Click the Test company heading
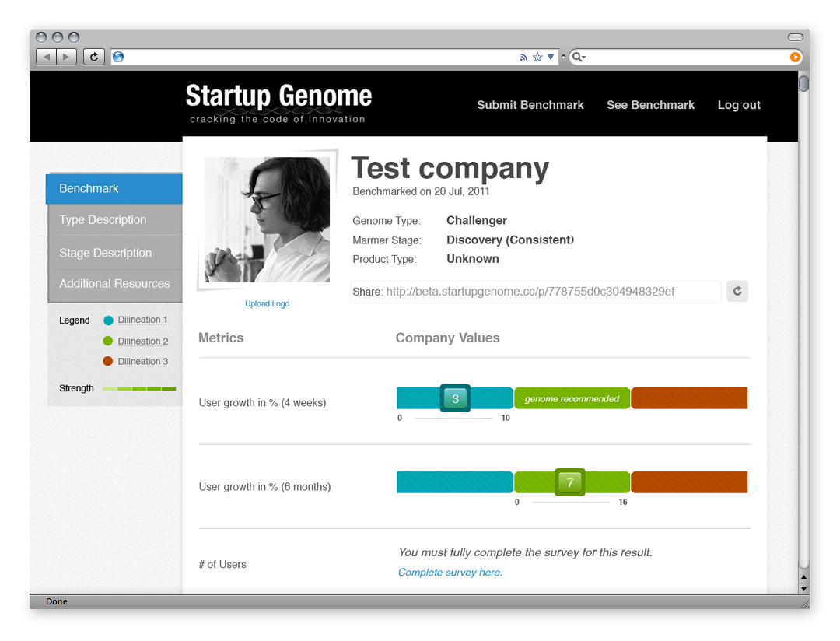This screenshot has height=641, width=840. point(450,169)
